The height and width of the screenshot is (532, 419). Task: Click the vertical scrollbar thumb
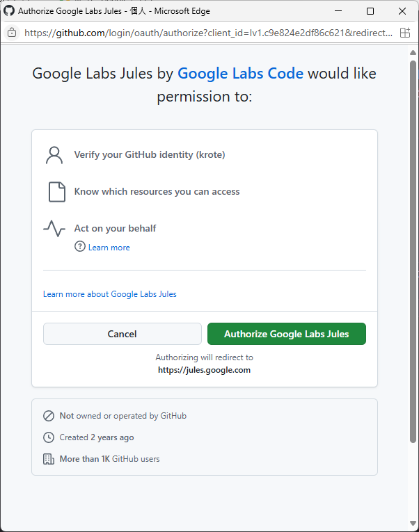pos(413,252)
